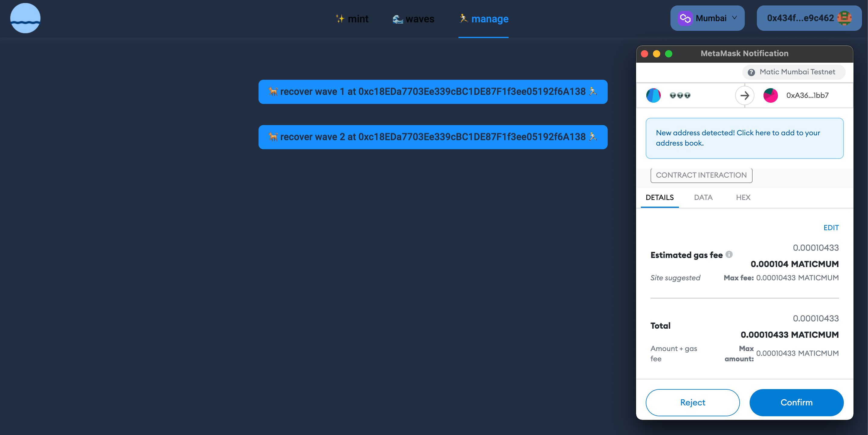
Task: Switch to the DATA tab in MetaMask
Action: coord(703,198)
